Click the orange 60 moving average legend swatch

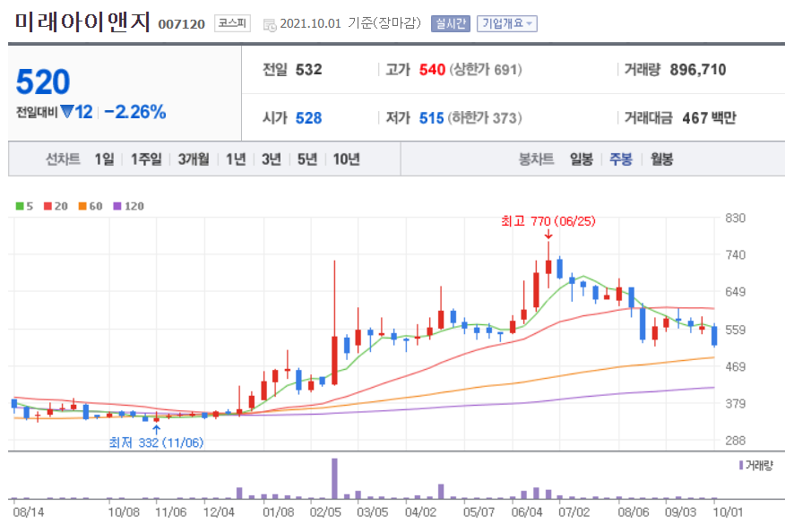click(x=82, y=206)
